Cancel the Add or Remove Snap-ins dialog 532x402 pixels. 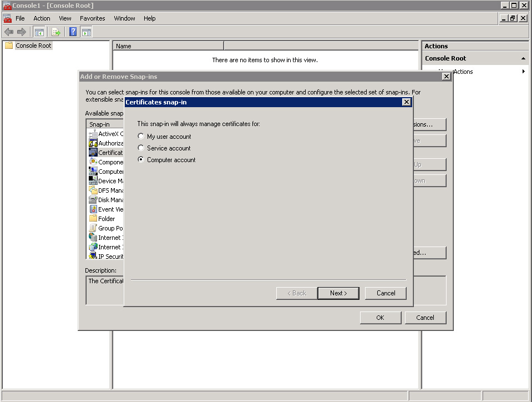[x=425, y=318]
